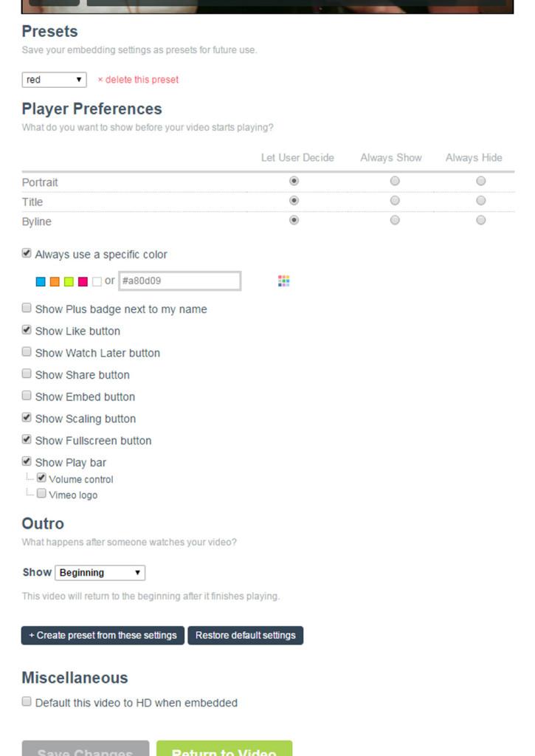This screenshot has height=756, width=535.
Task: Expand the Outro Show Beginning dropdown
Action: (100, 573)
